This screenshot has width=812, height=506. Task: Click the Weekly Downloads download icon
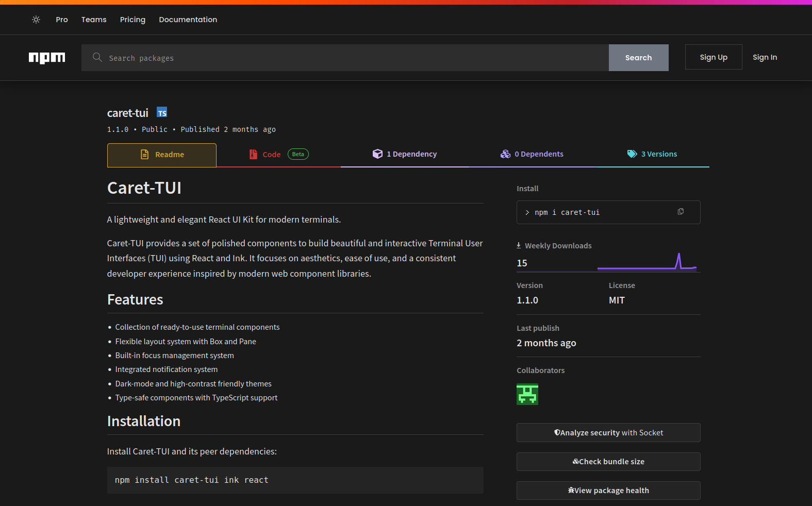pos(519,245)
